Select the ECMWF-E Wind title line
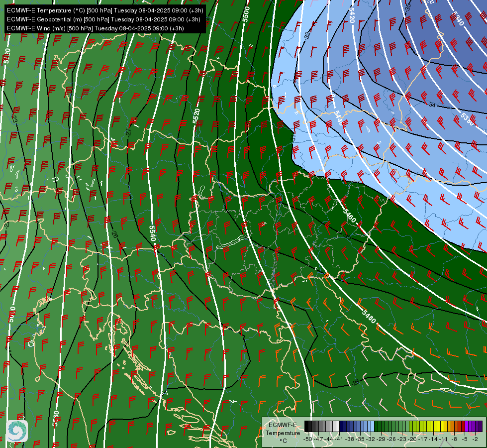The height and width of the screenshot is (448, 487). point(96,28)
